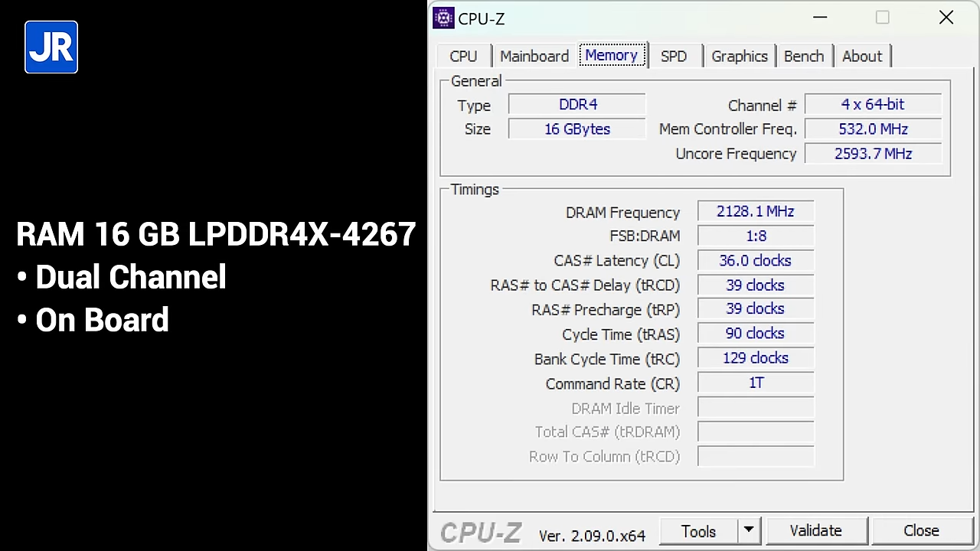980x551 pixels.
Task: Open the Mainboard tab
Action: [x=534, y=57]
